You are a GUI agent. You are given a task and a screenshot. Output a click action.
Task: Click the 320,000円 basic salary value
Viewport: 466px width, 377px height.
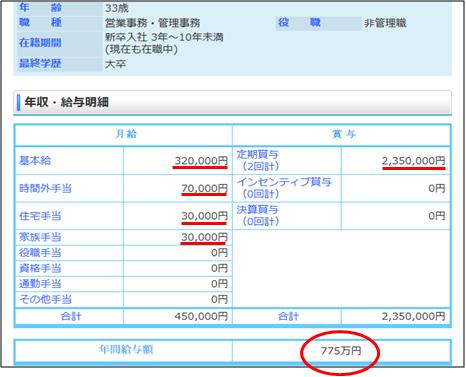coord(201,161)
